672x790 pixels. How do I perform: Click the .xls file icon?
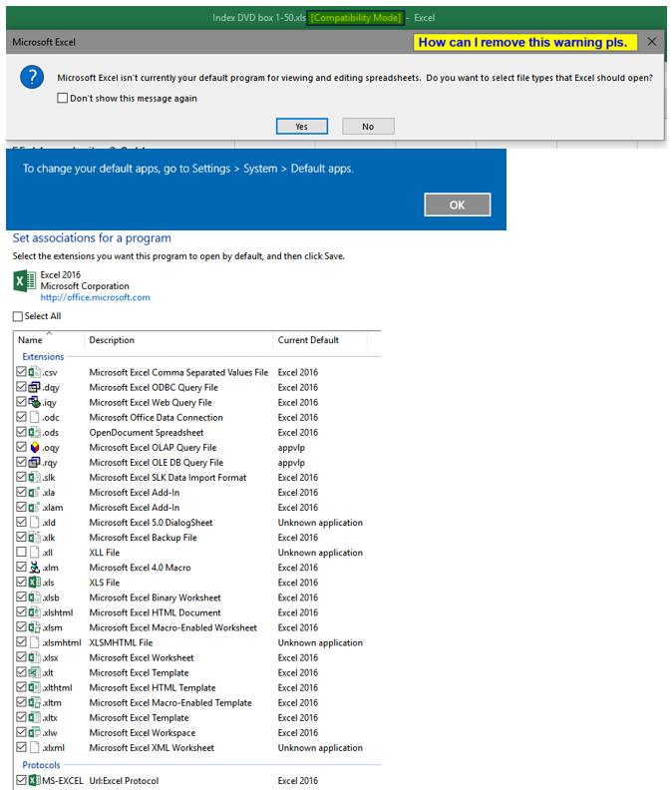[34, 583]
